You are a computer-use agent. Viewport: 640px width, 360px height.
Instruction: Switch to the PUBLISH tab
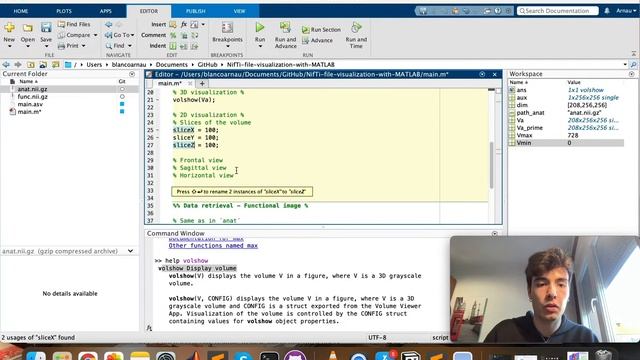click(196, 11)
